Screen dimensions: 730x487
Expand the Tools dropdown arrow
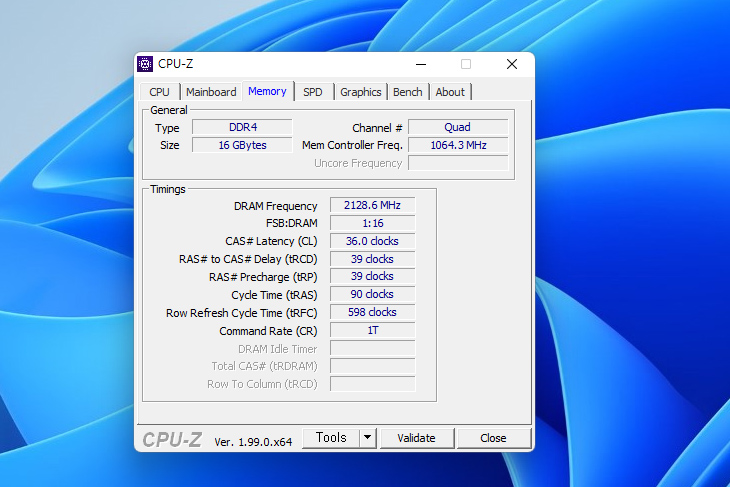tap(367, 438)
